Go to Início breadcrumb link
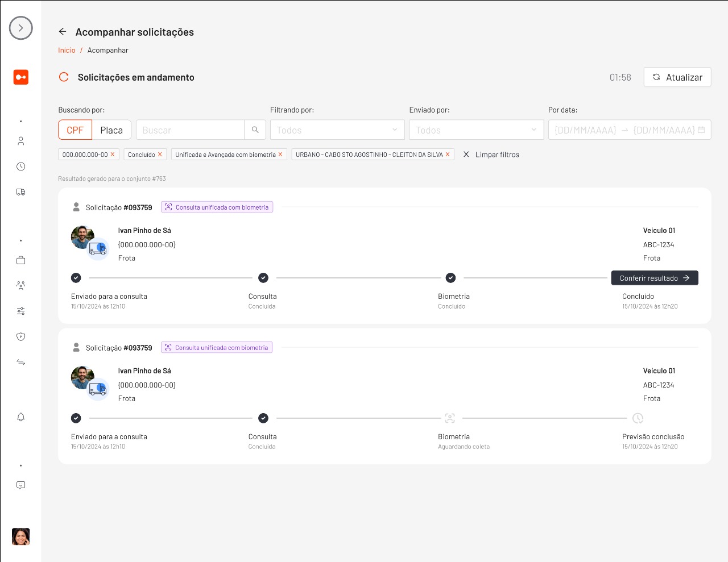 [x=67, y=50]
